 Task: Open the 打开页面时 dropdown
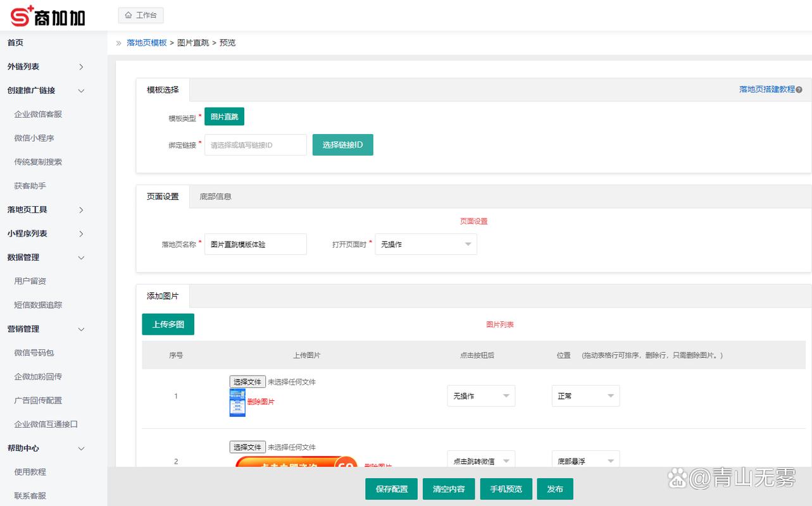point(426,244)
